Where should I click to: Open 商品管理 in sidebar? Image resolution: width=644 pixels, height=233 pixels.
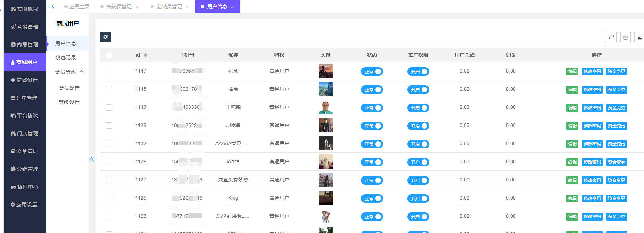click(25, 44)
